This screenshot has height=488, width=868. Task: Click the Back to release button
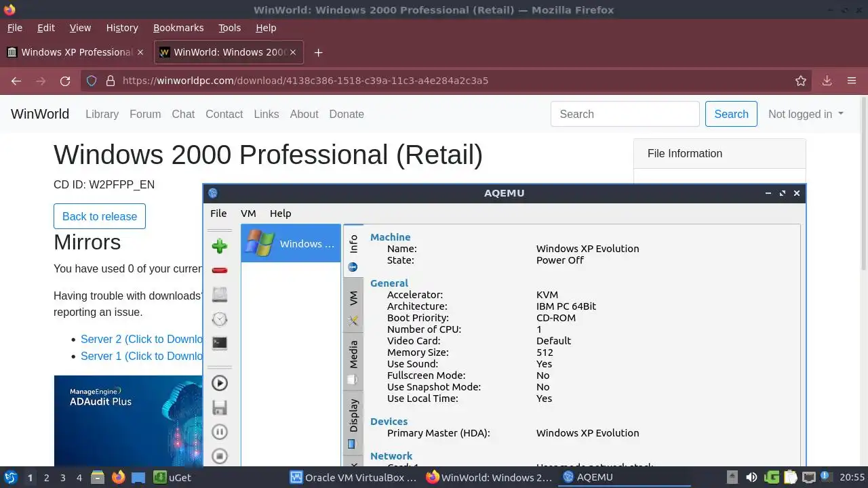[100, 216]
